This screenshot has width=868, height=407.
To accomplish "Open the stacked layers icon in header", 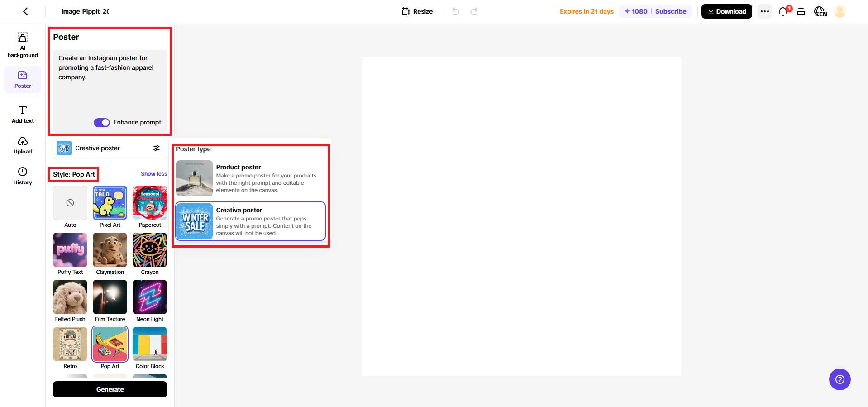I will tap(801, 11).
